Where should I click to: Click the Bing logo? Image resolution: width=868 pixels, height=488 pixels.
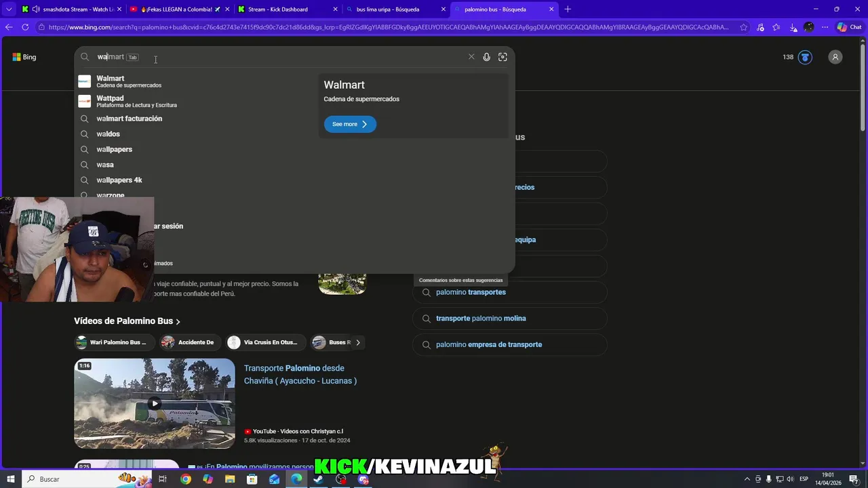[x=24, y=57]
